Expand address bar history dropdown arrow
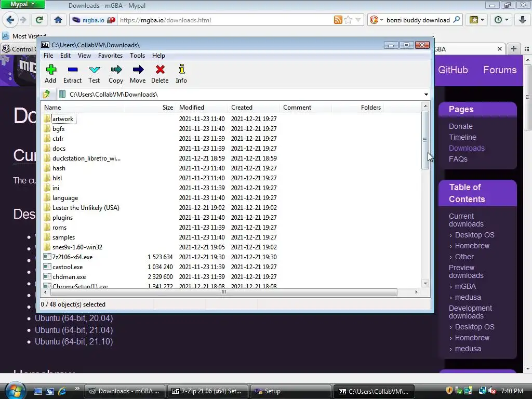The height and width of the screenshot is (399, 532). point(358,20)
